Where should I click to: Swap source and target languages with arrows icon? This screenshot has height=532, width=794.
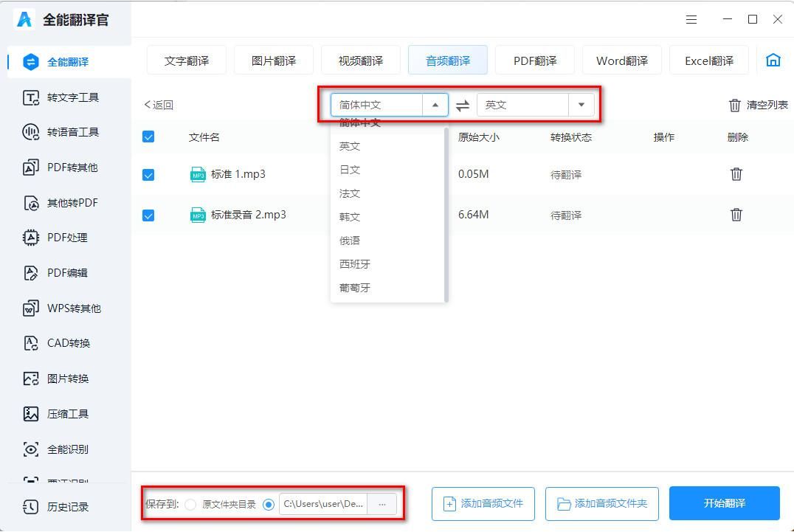coord(463,105)
